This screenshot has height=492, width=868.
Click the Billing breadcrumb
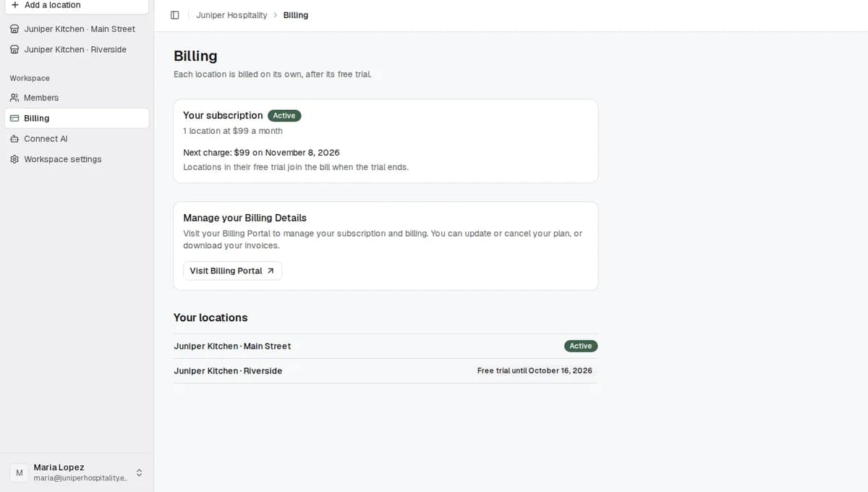(x=296, y=15)
